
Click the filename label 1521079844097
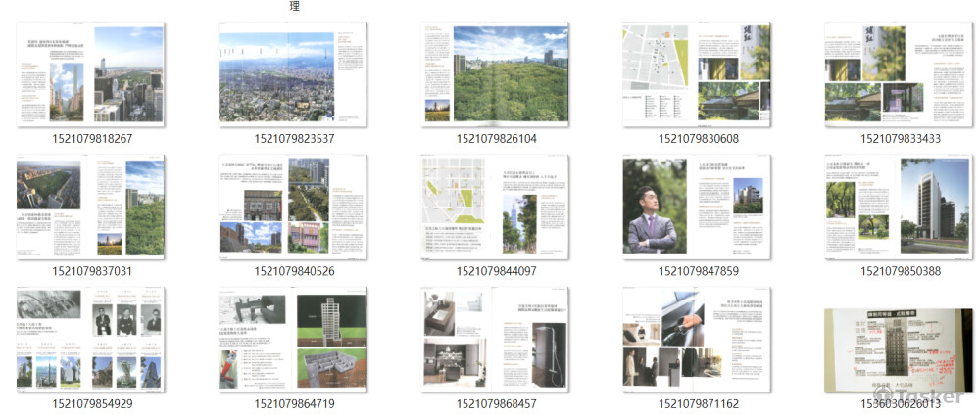point(496,271)
